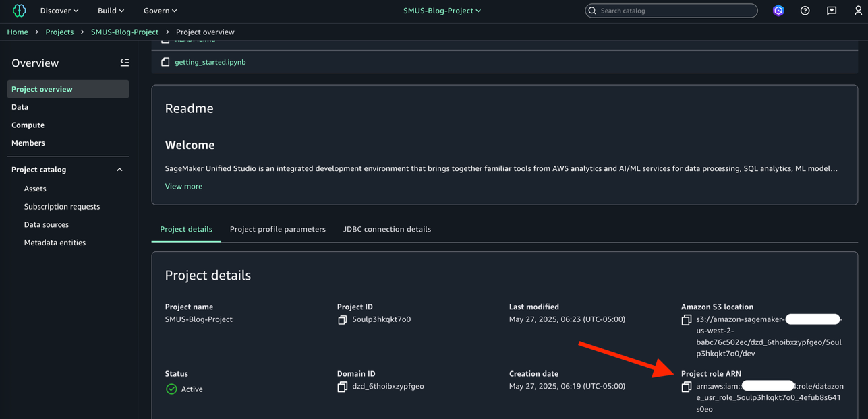This screenshot has height=419, width=868.
Task: Switch to the Project details tab
Action: [186, 229]
